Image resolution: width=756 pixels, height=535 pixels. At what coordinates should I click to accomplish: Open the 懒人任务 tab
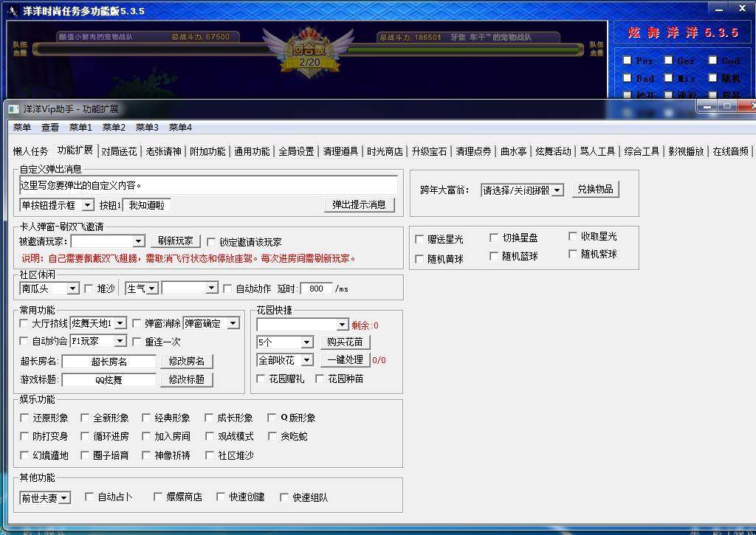point(30,151)
